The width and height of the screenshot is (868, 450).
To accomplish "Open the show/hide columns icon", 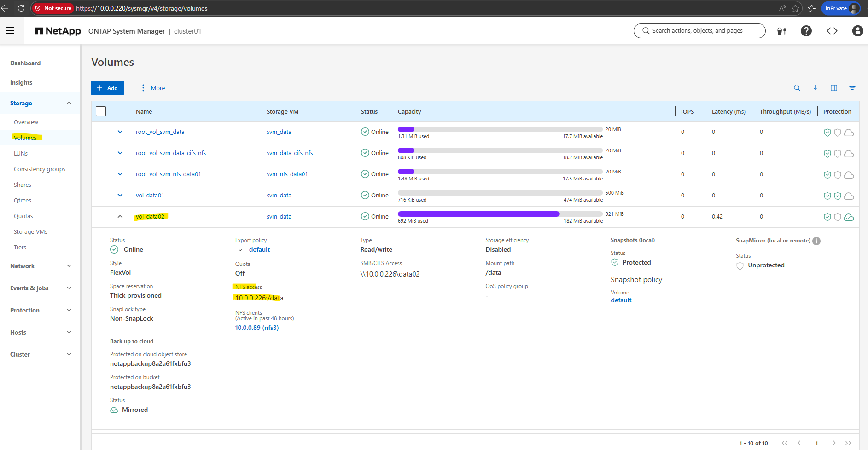I will pyautogui.click(x=833, y=88).
